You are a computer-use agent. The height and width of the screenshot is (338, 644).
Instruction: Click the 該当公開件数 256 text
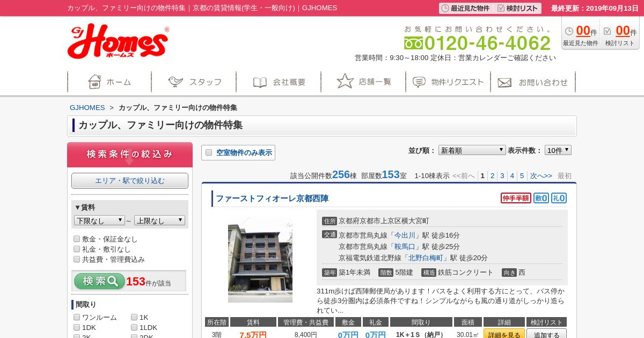click(x=324, y=175)
